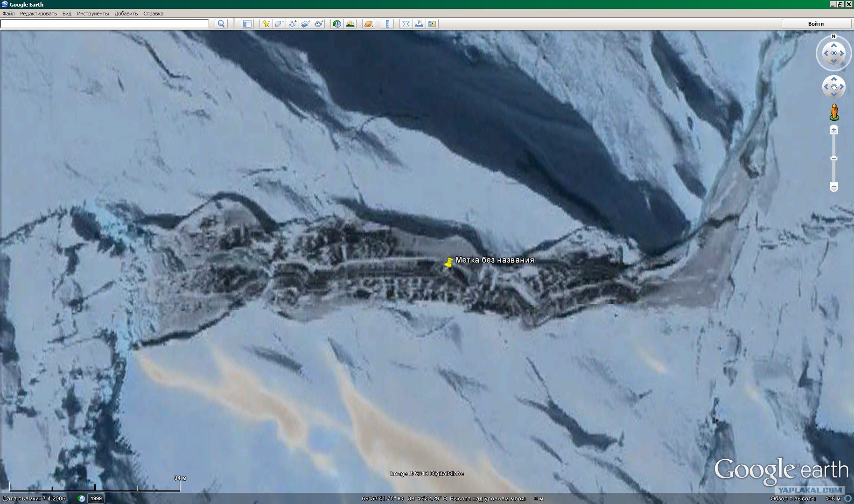The image size is (854, 504).
Task: Click the coordinates readout in the status bar
Action: (404, 498)
